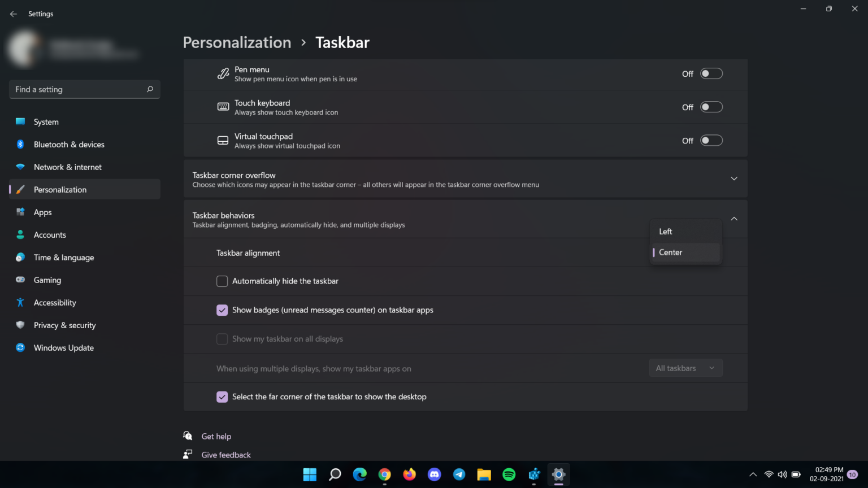Click the Get help link
The width and height of the screenshot is (868, 488).
point(216,436)
